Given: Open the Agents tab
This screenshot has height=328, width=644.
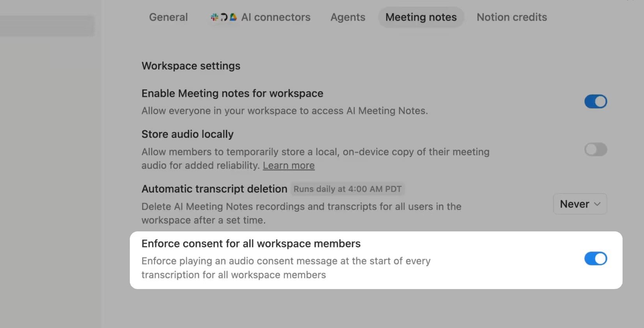Looking at the screenshot, I should tap(348, 17).
